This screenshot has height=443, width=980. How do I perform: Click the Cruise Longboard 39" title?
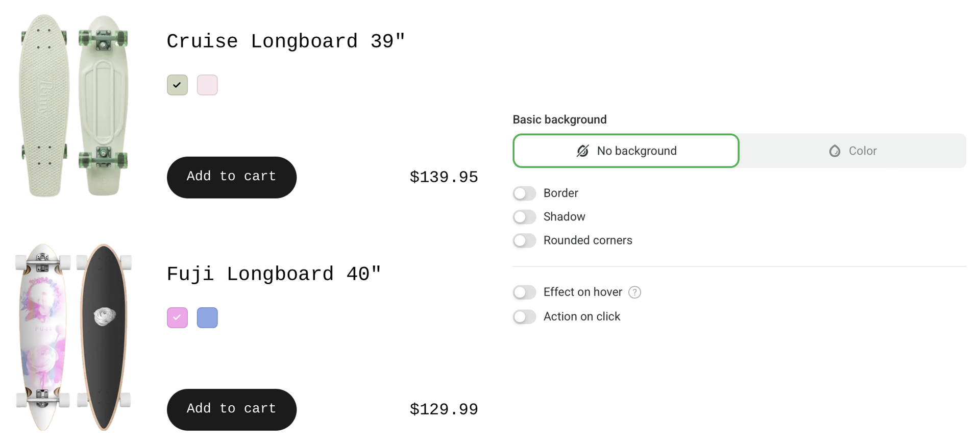(286, 41)
